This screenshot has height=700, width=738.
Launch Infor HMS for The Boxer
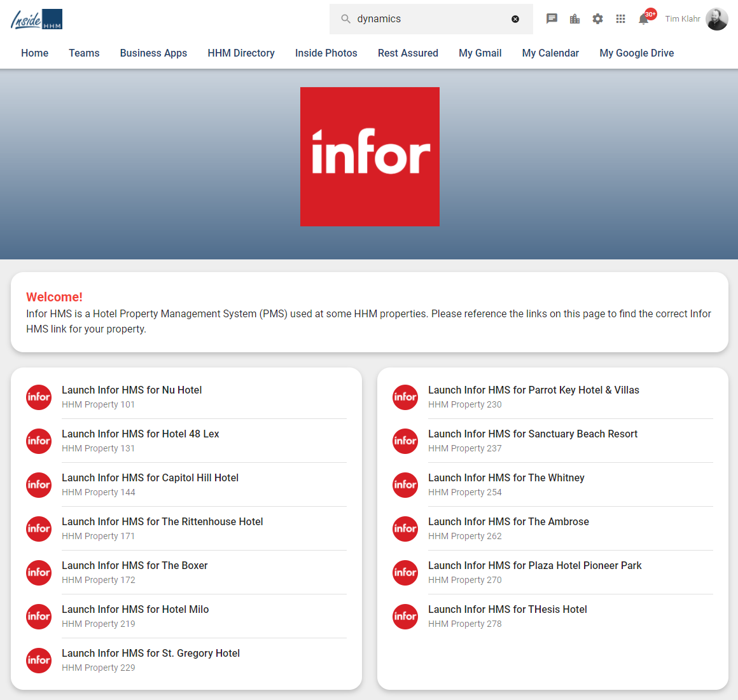pos(135,565)
